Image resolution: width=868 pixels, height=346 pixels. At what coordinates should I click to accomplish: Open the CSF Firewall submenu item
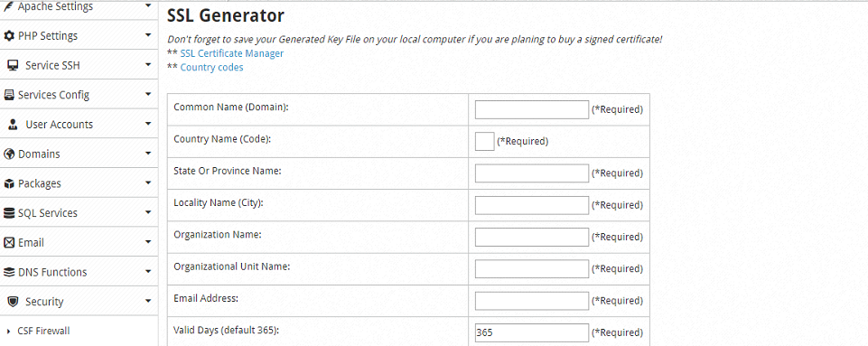[43, 331]
